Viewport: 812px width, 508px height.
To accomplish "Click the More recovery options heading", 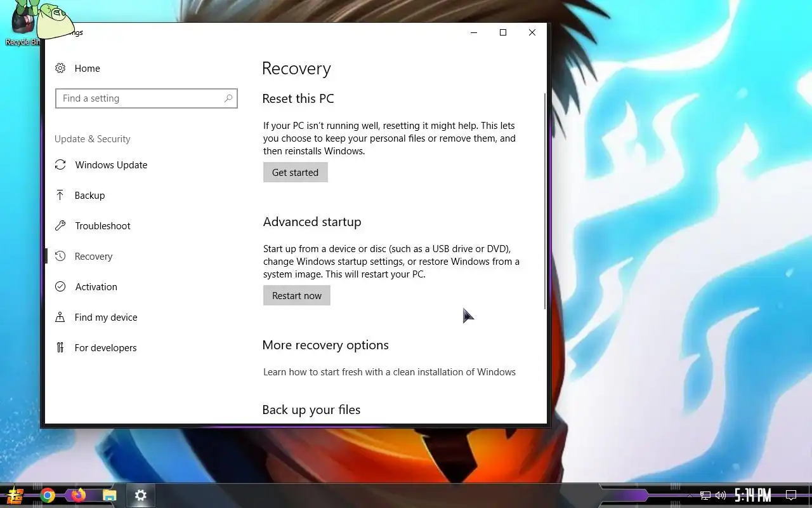I will click(325, 345).
